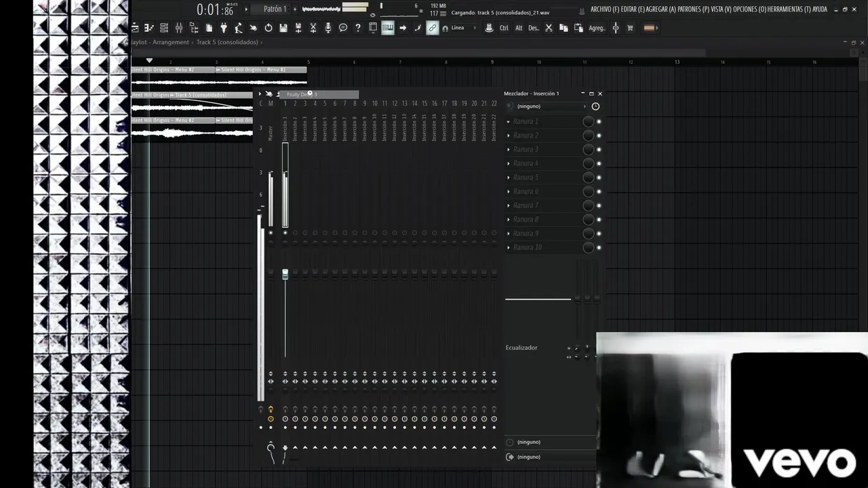Click the Alt modifier button
Image resolution: width=868 pixels, height=488 pixels.
pos(519,28)
